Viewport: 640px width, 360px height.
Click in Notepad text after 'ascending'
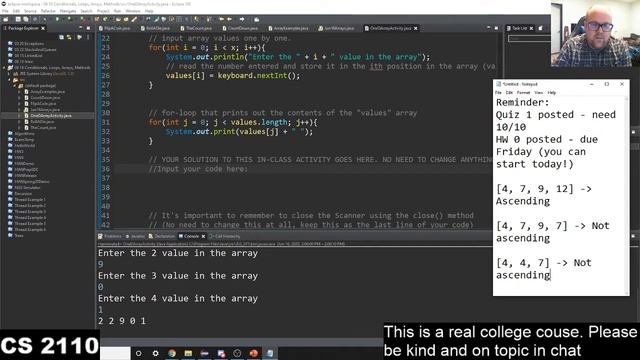pos(551,275)
